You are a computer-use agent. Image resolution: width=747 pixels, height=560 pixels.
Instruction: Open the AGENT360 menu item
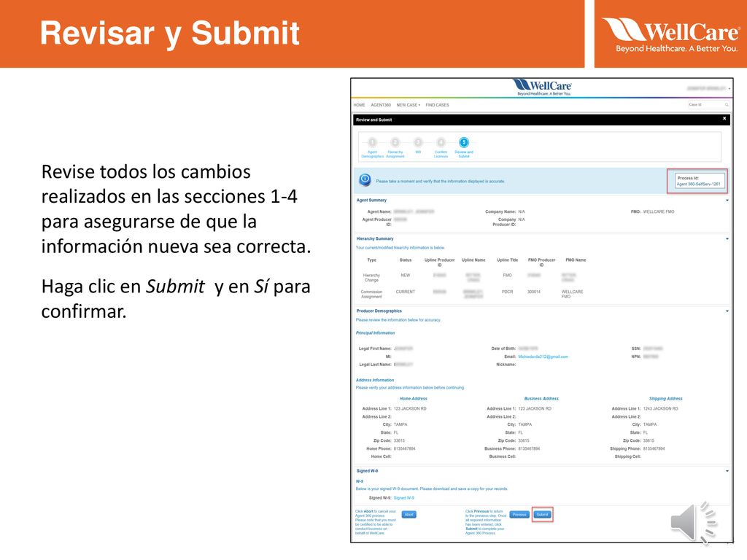pos(381,105)
